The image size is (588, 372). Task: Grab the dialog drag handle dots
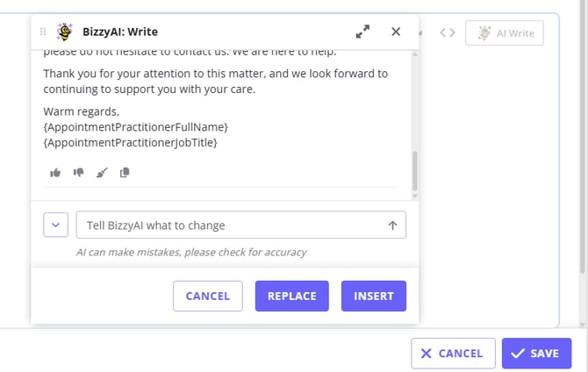(x=43, y=32)
